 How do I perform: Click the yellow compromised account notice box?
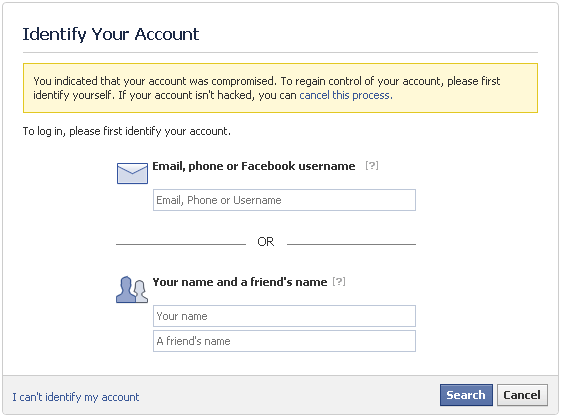click(280, 88)
